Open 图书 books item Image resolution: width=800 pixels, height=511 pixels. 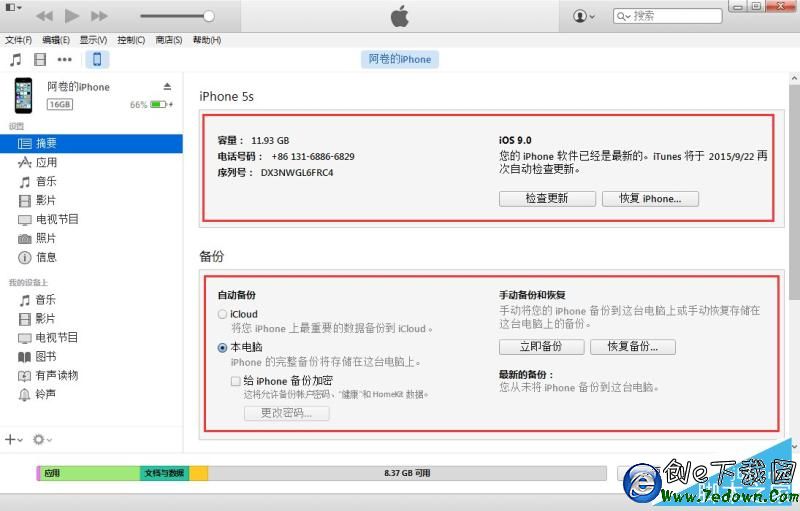pyautogui.click(x=37, y=356)
